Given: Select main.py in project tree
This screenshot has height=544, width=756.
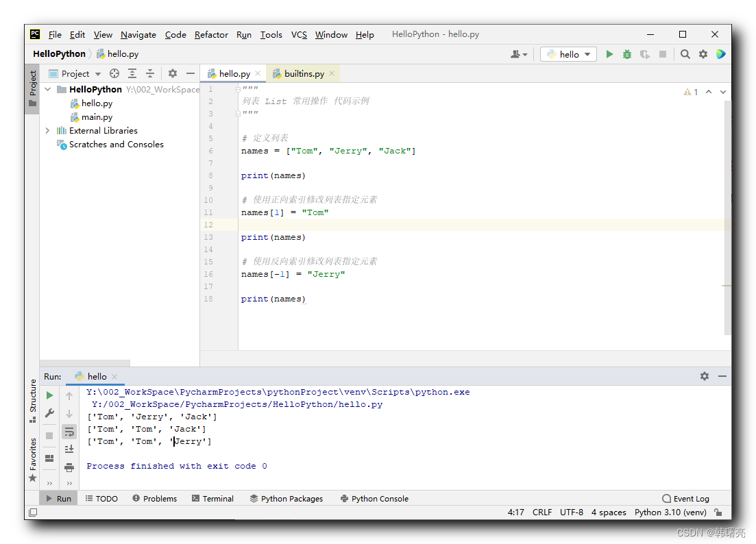Looking at the screenshot, I should pos(92,116).
